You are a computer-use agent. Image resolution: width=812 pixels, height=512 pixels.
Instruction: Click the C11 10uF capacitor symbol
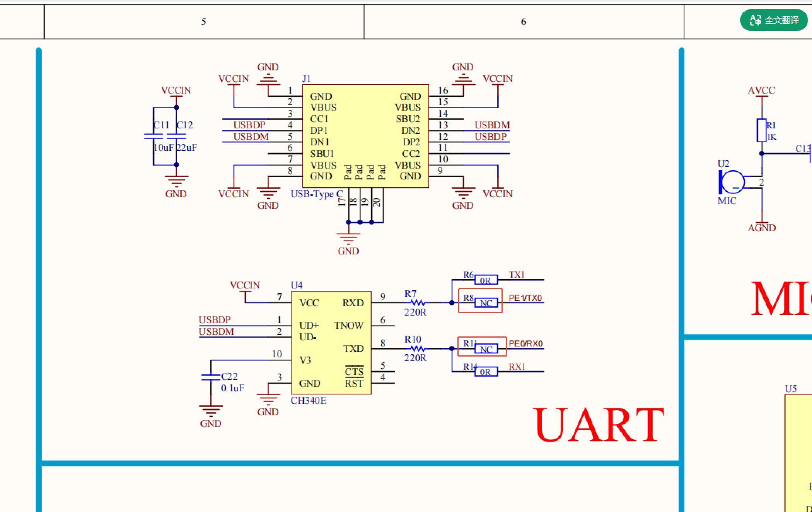(x=154, y=136)
